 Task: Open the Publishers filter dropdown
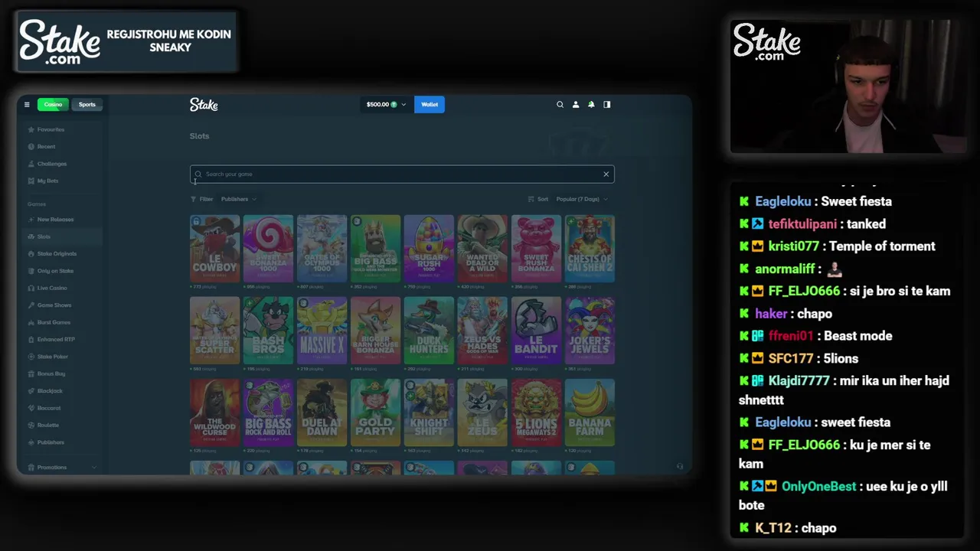pyautogui.click(x=238, y=199)
